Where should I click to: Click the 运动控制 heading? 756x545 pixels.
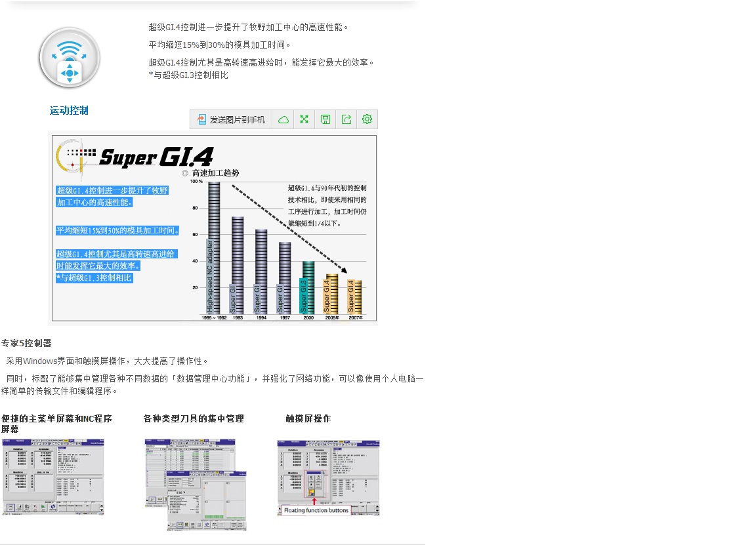pos(69,110)
